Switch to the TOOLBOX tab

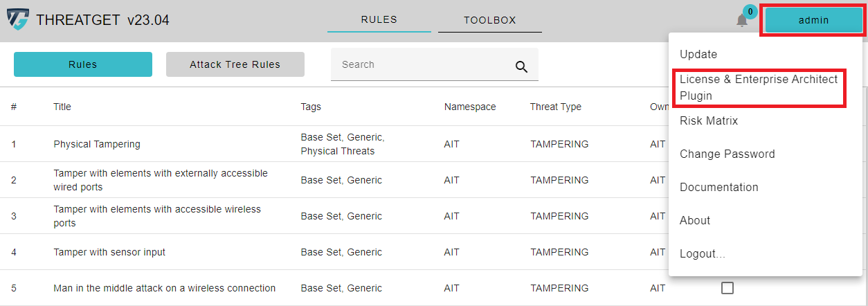tap(489, 20)
